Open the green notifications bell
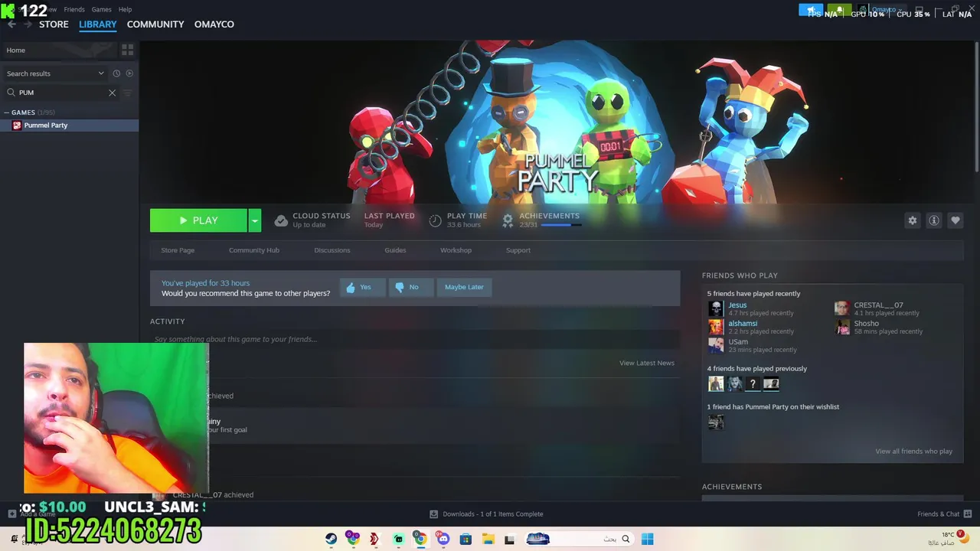The height and width of the screenshot is (551, 980). 840,10
